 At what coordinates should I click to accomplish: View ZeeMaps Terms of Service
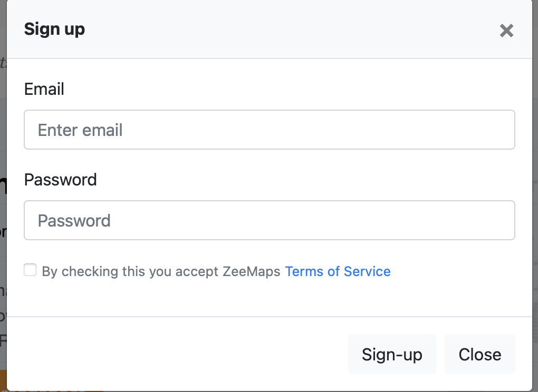point(338,272)
